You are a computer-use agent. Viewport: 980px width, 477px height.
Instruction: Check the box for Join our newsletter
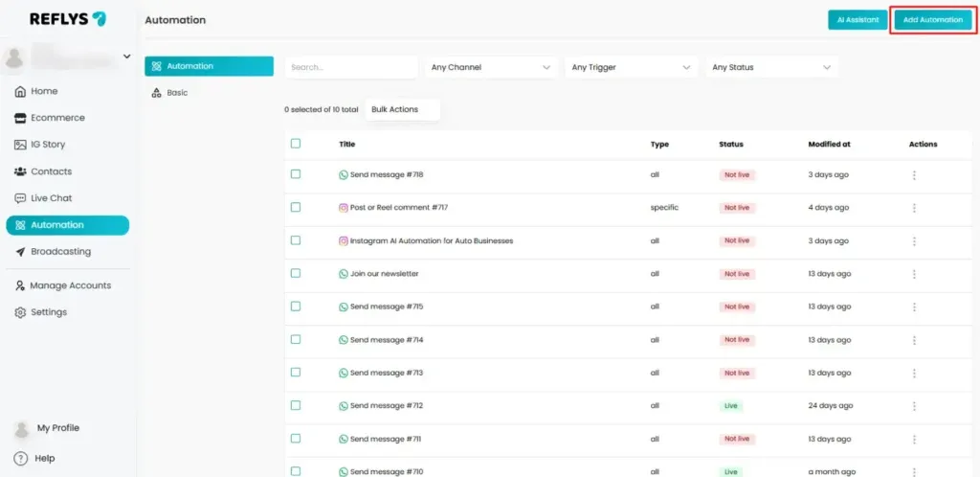(296, 273)
